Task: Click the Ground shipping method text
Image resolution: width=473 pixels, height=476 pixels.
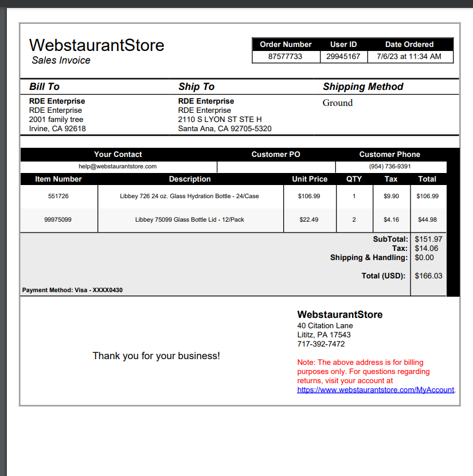Action: (x=338, y=103)
